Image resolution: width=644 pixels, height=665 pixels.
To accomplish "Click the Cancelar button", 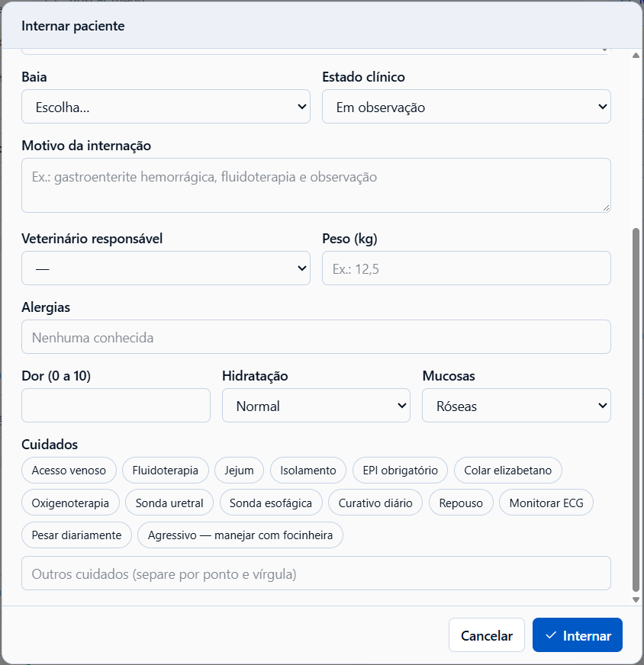I will point(487,635).
